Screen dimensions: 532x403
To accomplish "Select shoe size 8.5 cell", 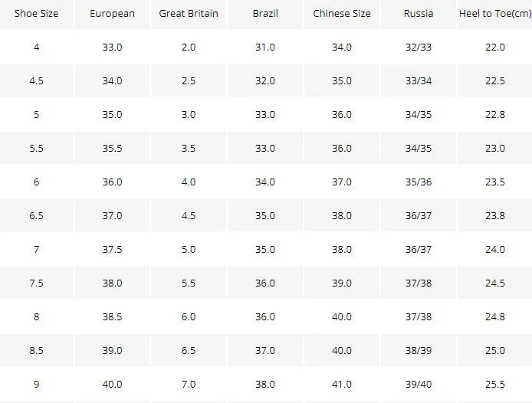I will [x=36, y=350].
